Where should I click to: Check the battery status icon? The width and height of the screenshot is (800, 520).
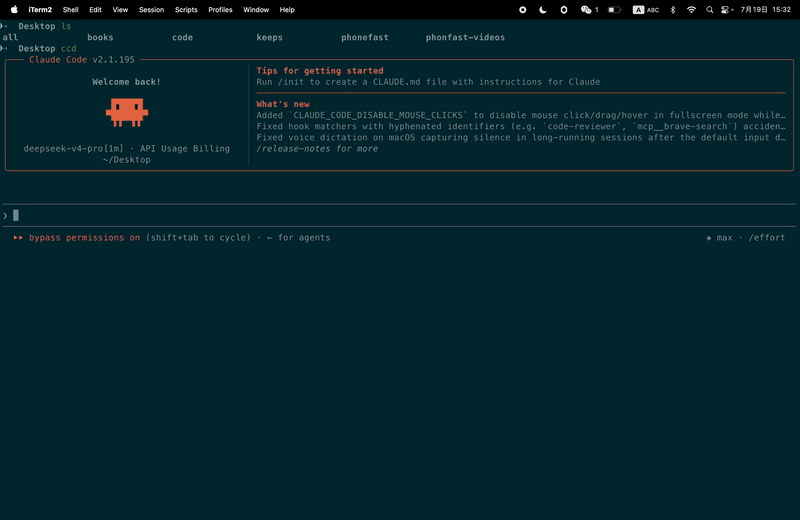point(614,10)
